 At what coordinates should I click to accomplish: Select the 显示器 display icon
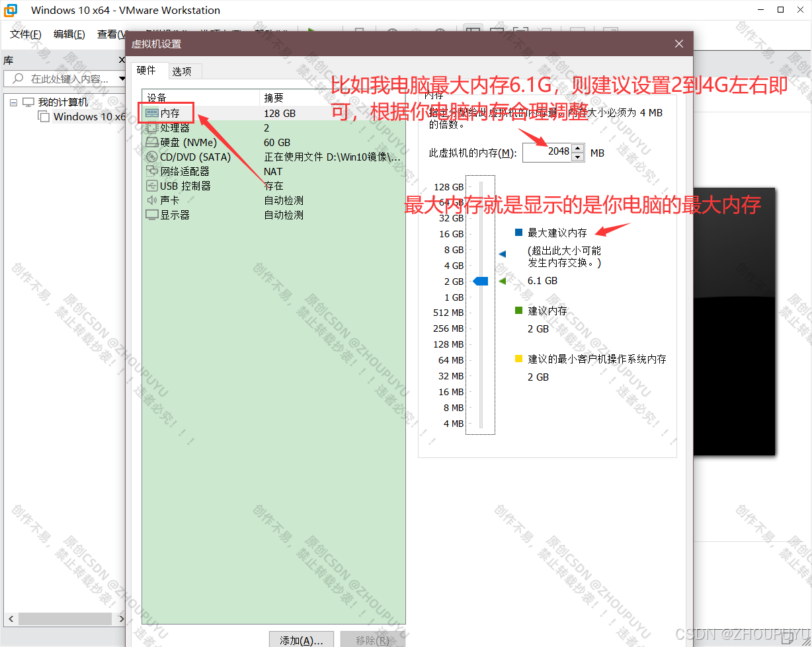tap(152, 215)
